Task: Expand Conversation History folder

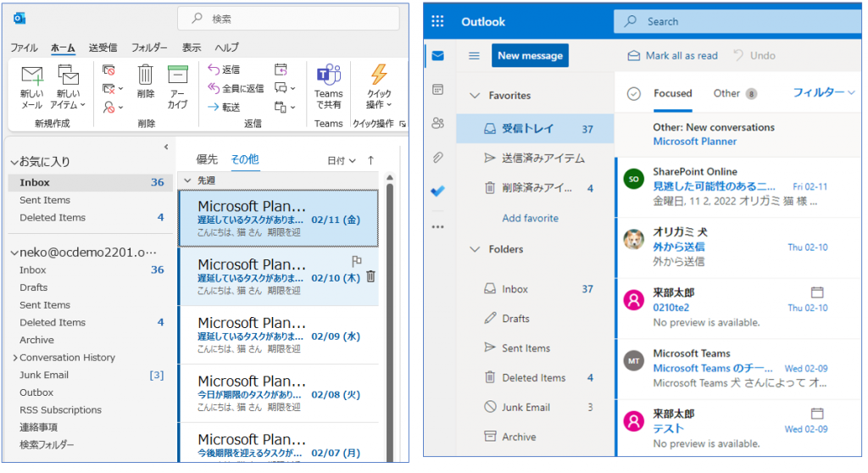Action: [x=15, y=358]
